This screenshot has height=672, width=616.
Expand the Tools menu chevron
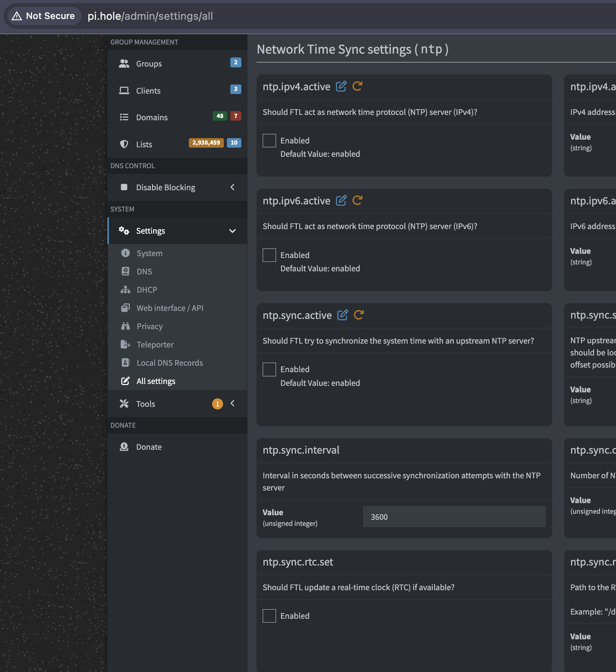(232, 403)
